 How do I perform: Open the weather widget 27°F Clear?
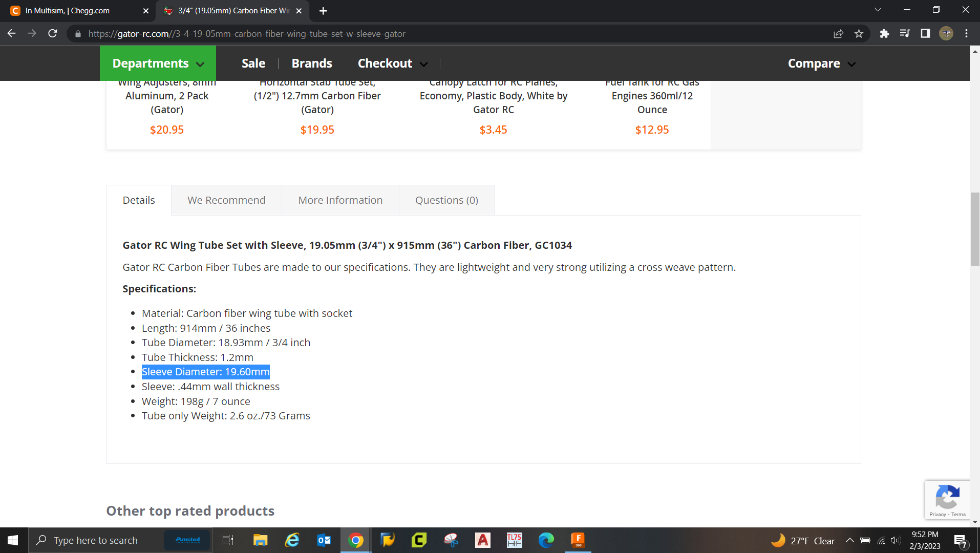pos(803,540)
